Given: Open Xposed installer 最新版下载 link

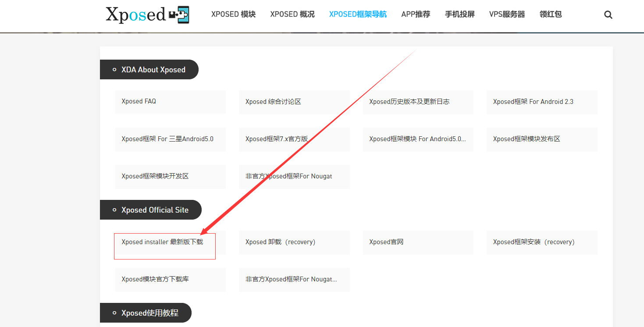Looking at the screenshot, I should 171,242.
